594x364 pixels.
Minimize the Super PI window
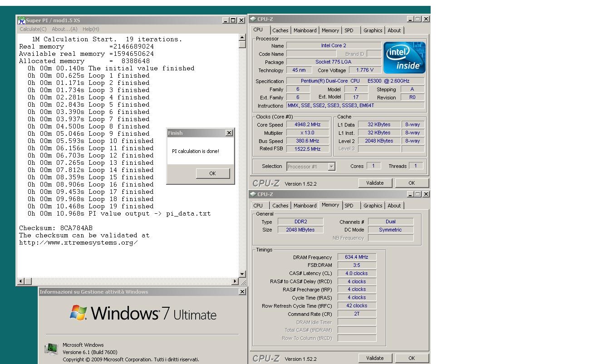coord(226,20)
